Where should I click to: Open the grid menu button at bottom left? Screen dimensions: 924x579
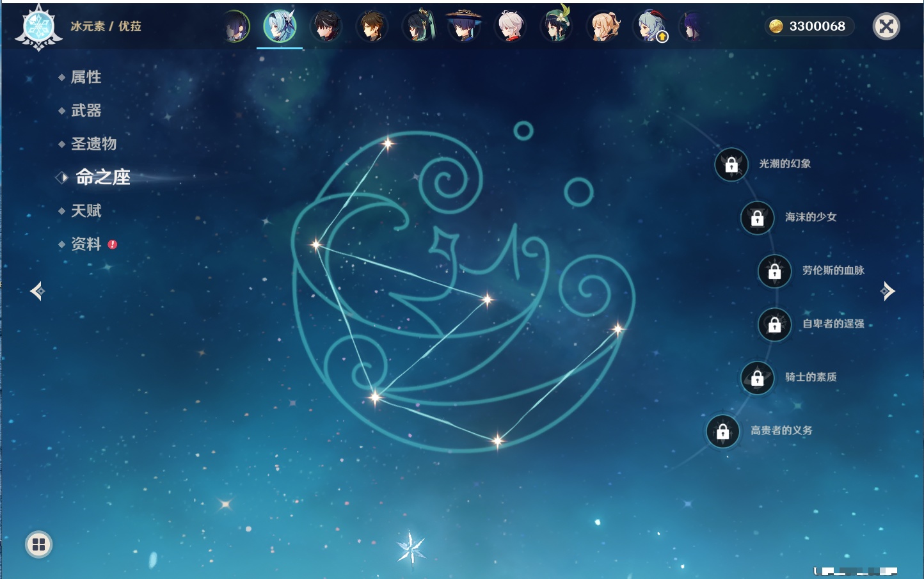click(x=38, y=544)
